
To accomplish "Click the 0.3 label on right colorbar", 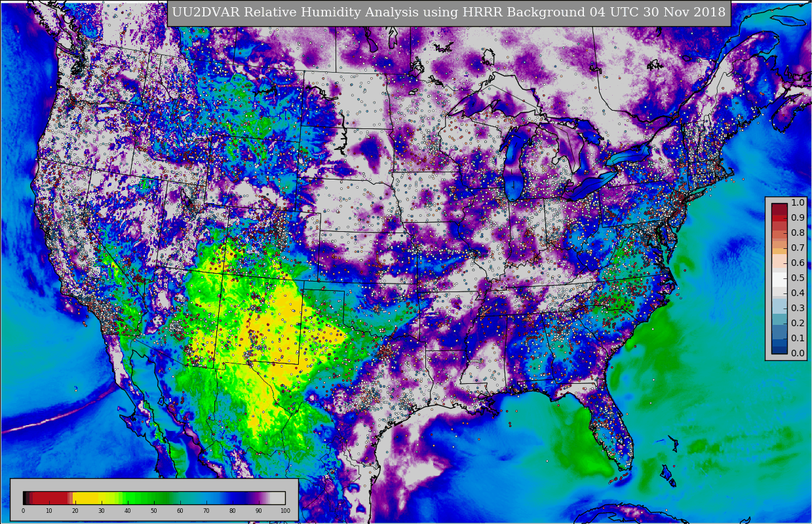I will [x=798, y=308].
